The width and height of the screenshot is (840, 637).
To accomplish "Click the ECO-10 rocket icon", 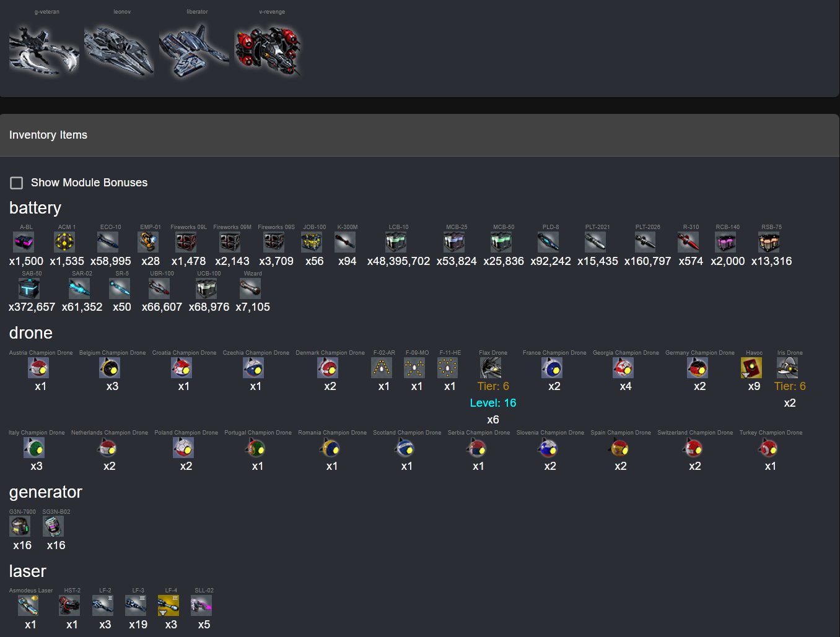I will [x=108, y=242].
